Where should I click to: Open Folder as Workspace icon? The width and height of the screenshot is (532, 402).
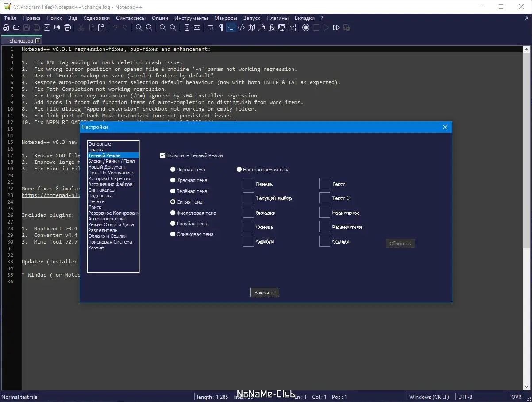[x=282, y=27]
